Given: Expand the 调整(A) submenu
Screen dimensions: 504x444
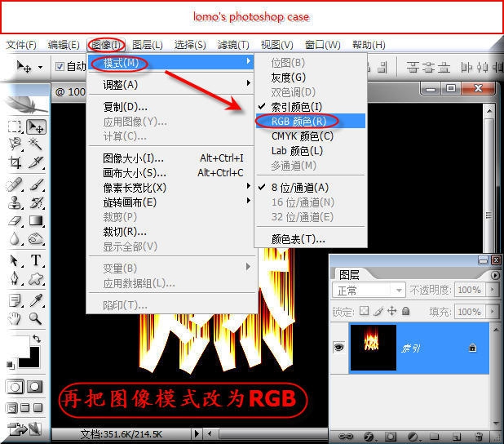Looking at the screenshot, I should tap(171, 85).
